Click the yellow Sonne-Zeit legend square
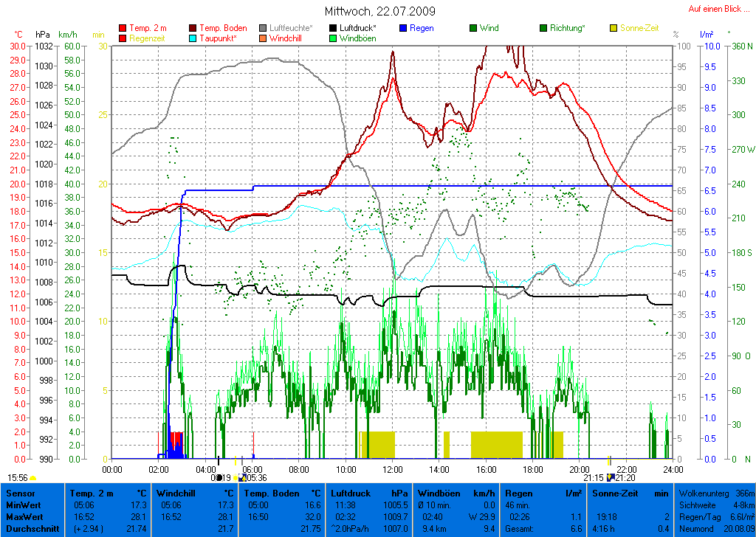This screenshot has height=537, width=756. pos(614,29)
